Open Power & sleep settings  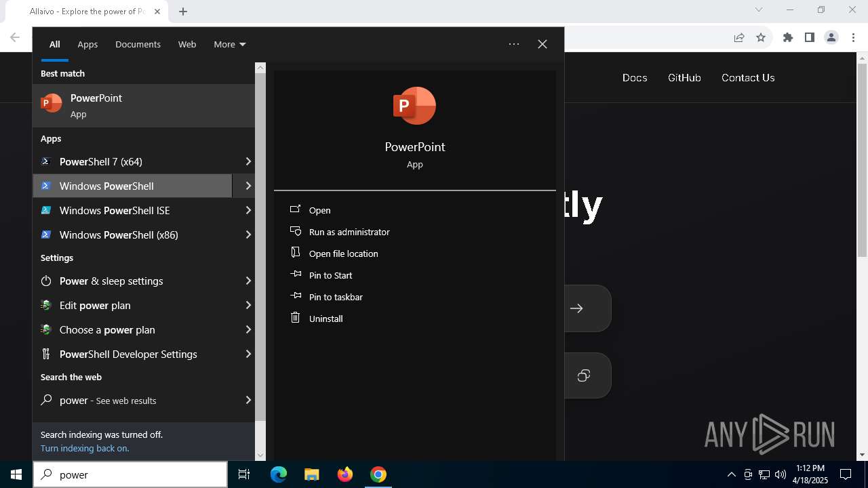point(133,281)
